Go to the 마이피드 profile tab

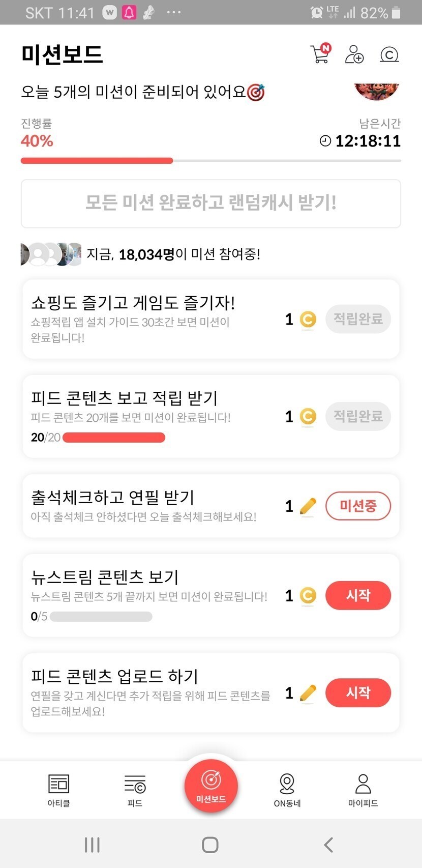[x=363, y=790]
